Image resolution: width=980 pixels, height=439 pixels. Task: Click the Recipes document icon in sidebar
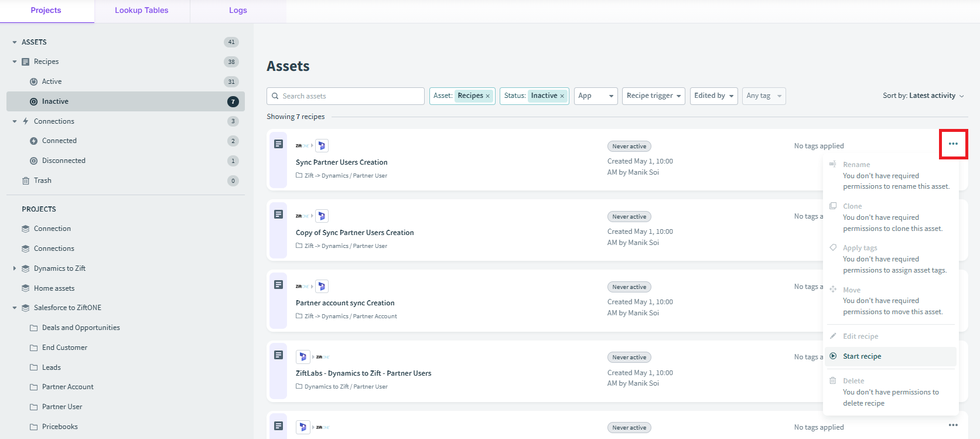click(26, 62)
